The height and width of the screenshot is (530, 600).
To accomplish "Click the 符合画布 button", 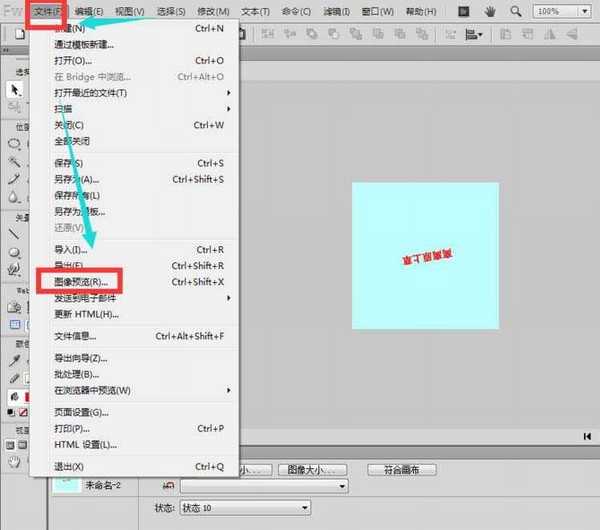I will tap(401, 469).
